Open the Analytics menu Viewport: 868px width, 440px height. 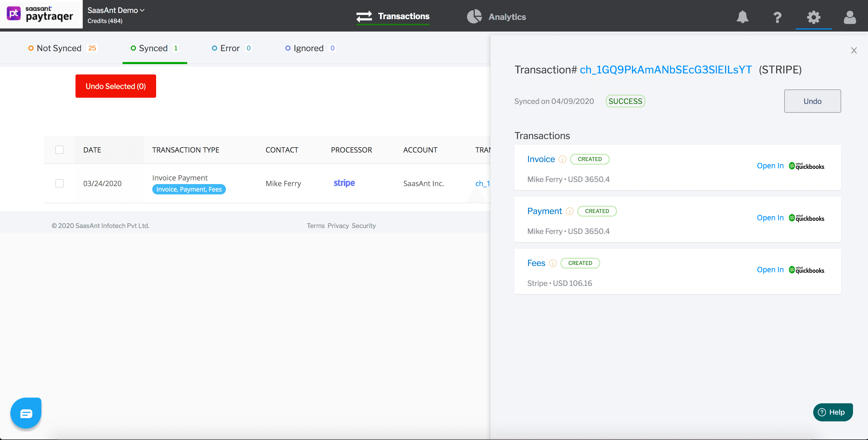(x=496, y=17)
